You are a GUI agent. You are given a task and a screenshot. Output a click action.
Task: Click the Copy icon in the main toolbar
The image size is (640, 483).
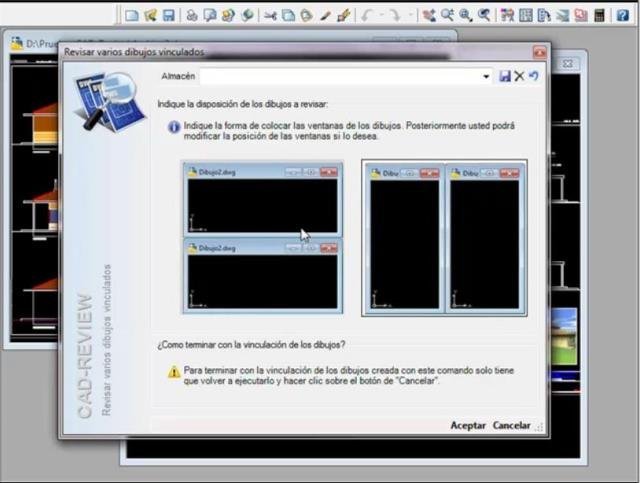coord(289,16)
